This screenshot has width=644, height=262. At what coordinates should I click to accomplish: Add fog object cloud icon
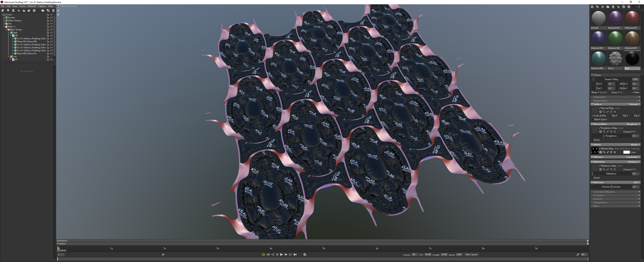click(24, 10)
